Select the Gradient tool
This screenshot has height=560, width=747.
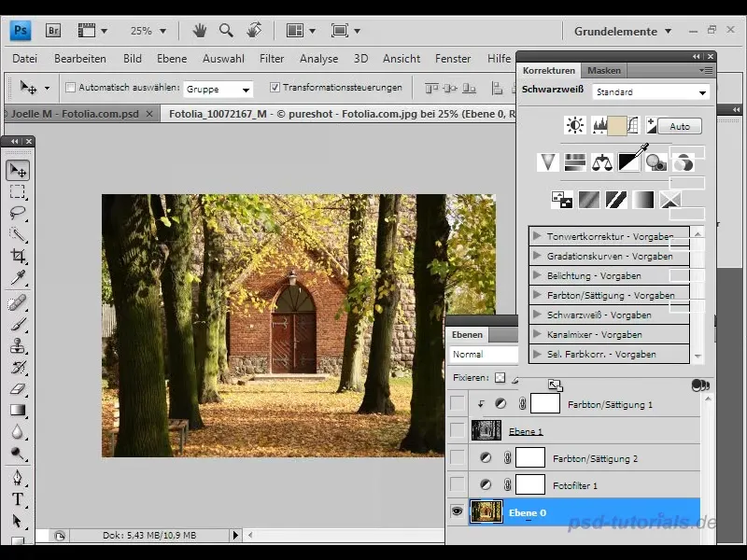coord(18,410)
